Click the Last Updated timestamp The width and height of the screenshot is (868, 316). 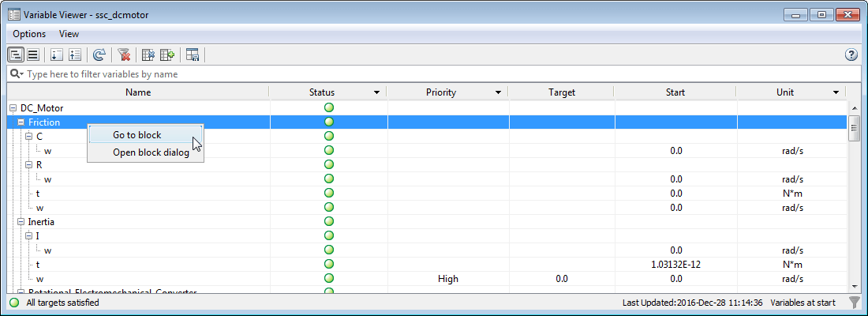point(693,303)
